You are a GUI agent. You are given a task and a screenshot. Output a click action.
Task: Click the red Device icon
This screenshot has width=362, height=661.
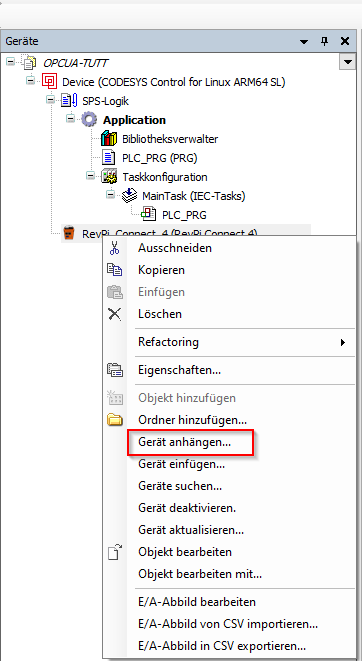tap(49, 81)
